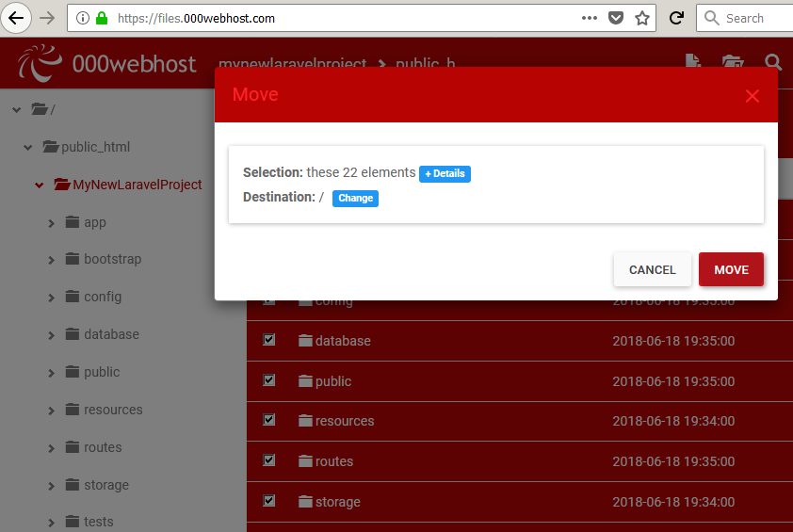
Task: Save page to Pocket icon
Action: pos(616,18)
